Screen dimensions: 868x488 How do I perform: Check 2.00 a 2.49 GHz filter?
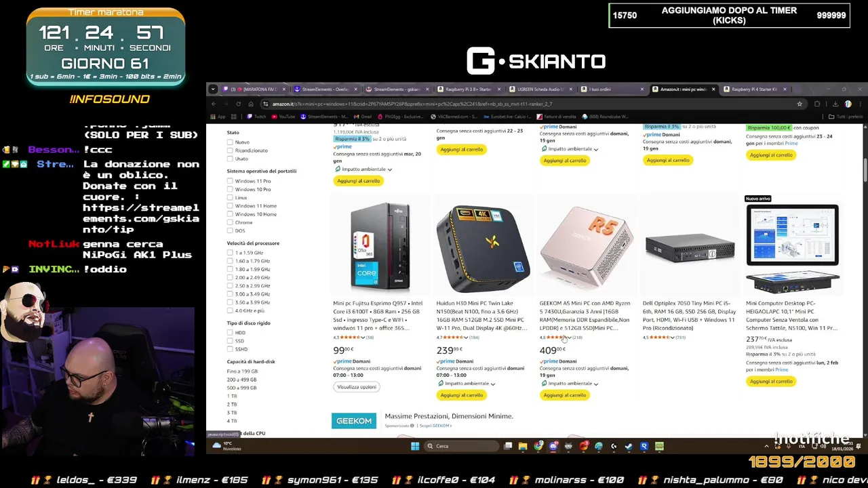230,277
